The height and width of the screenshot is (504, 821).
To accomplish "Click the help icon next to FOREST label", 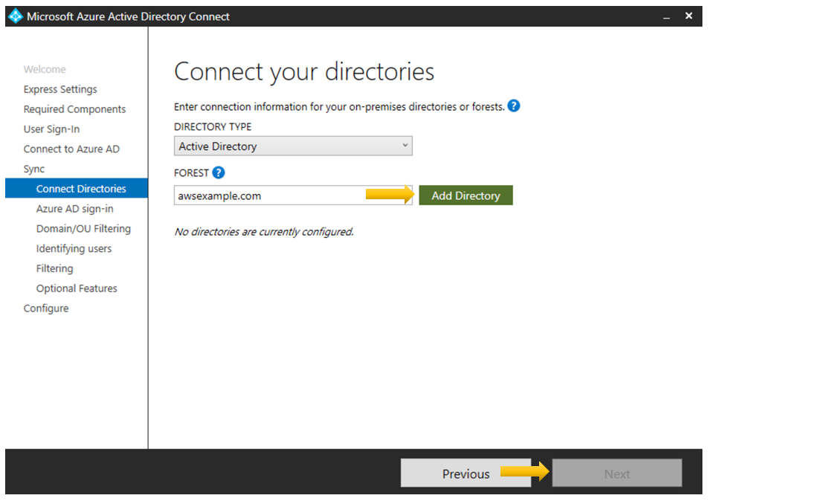I will click(x=219, y=172).
